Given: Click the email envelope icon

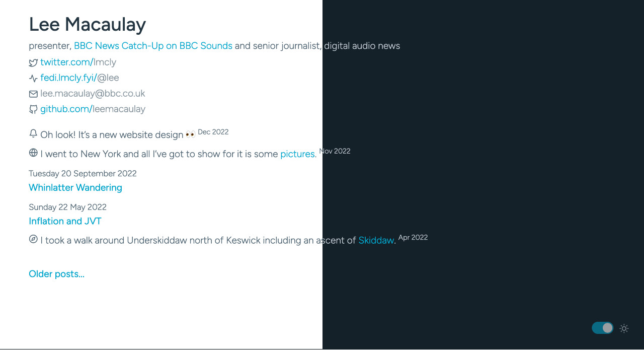Looking at the screenshot, I should [x=33, y=94].
